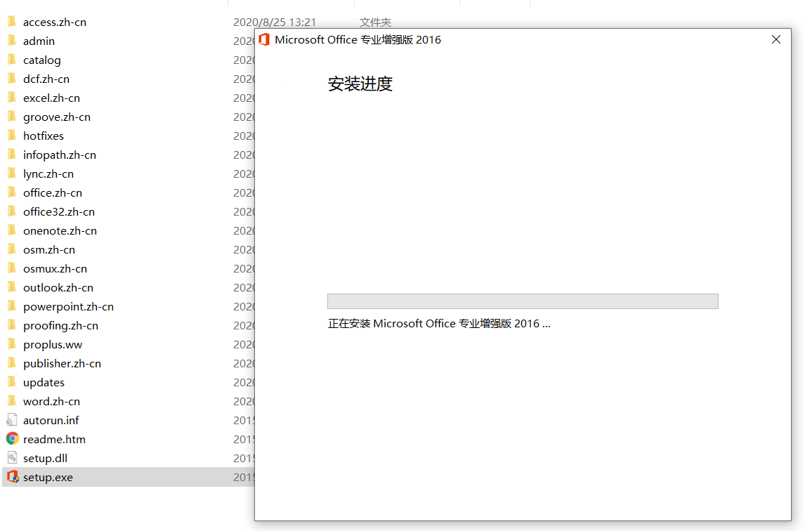Click the date 2020/8/25 13:21
812x531 pixels.
point(275,22)
